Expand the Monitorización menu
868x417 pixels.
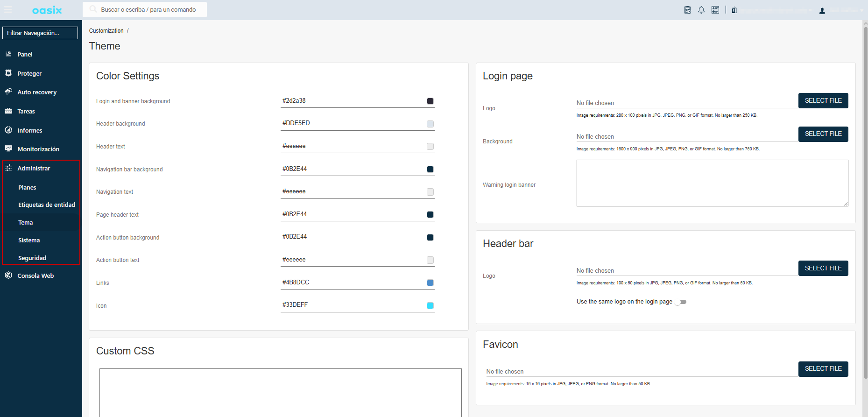click(38, 149)
